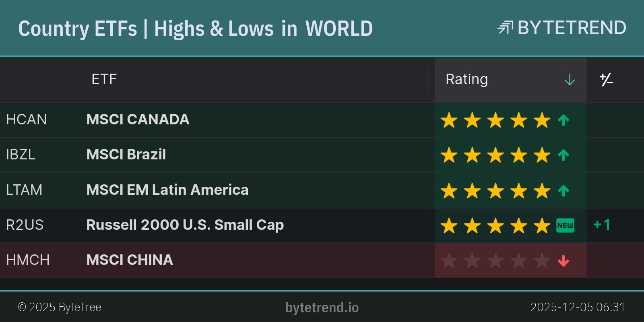Click the ETF column header
Viewport: 644px width, 322px height.
coord(104,79)
